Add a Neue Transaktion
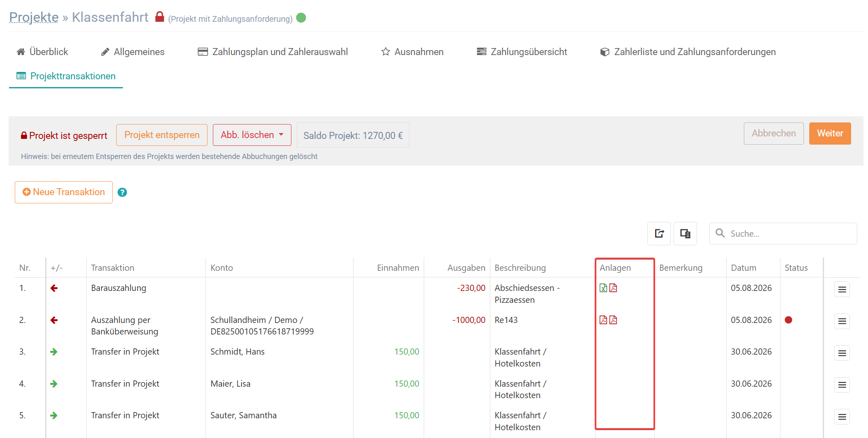 [x=64, y=192]
